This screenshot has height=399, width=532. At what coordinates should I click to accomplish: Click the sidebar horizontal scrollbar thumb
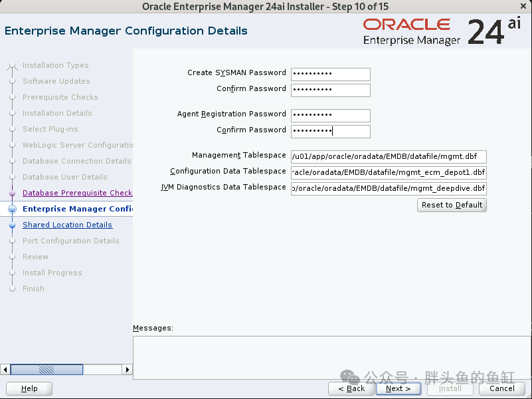(46, 370)
